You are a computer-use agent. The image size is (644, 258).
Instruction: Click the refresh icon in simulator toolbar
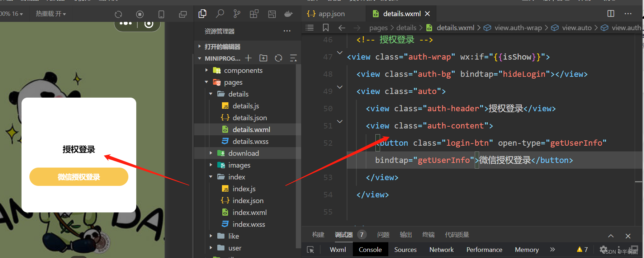click(x=118, y=14)
